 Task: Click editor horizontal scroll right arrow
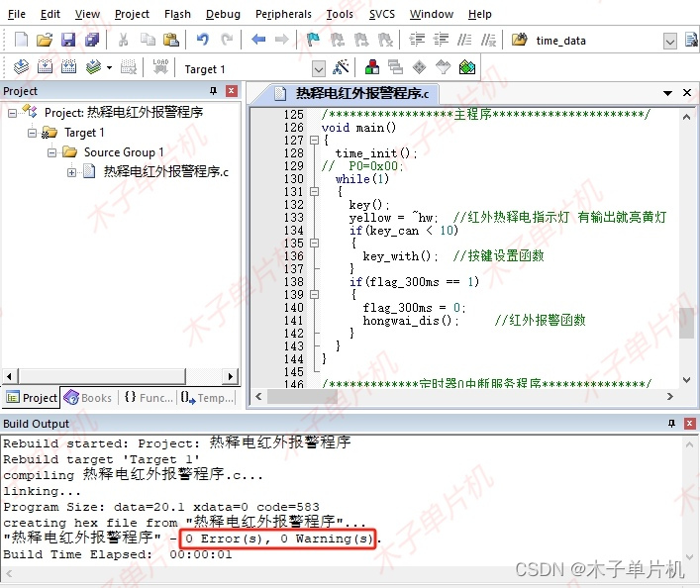pyautogui.click(x=669, y=397)
